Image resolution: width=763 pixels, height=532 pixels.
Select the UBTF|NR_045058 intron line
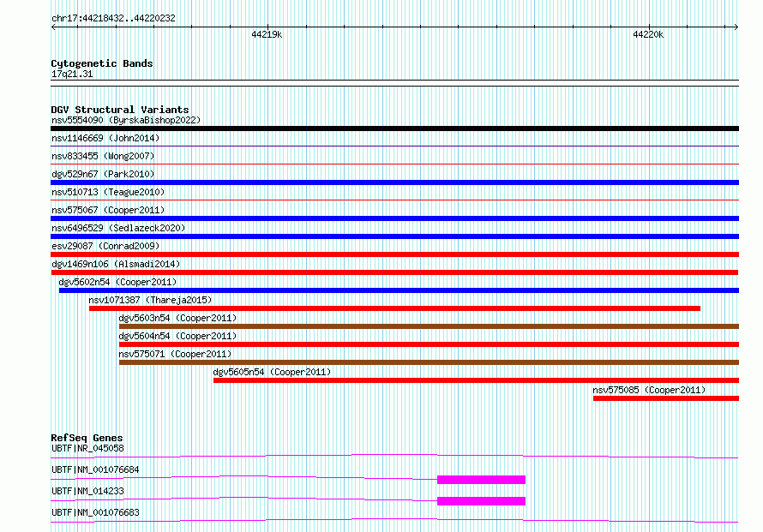[x=394, y=456]
